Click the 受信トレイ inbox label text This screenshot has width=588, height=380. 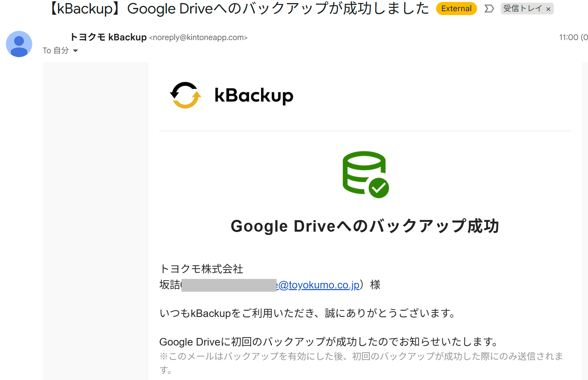click(x=522, y=9)
